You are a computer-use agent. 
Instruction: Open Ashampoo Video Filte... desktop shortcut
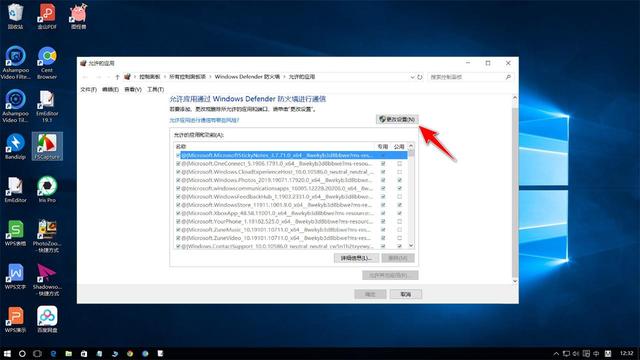tap(16, 62)
